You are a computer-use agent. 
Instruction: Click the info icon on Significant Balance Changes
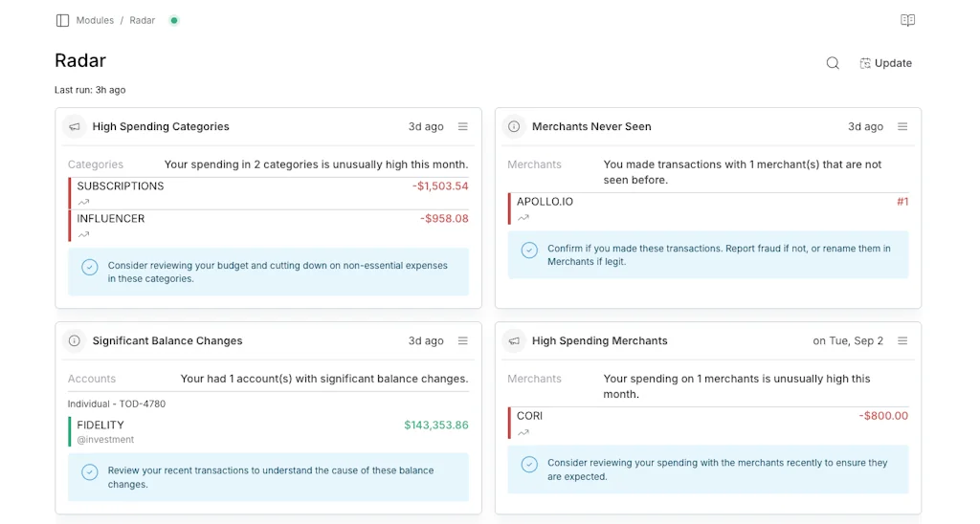click(x=74, y=340)
